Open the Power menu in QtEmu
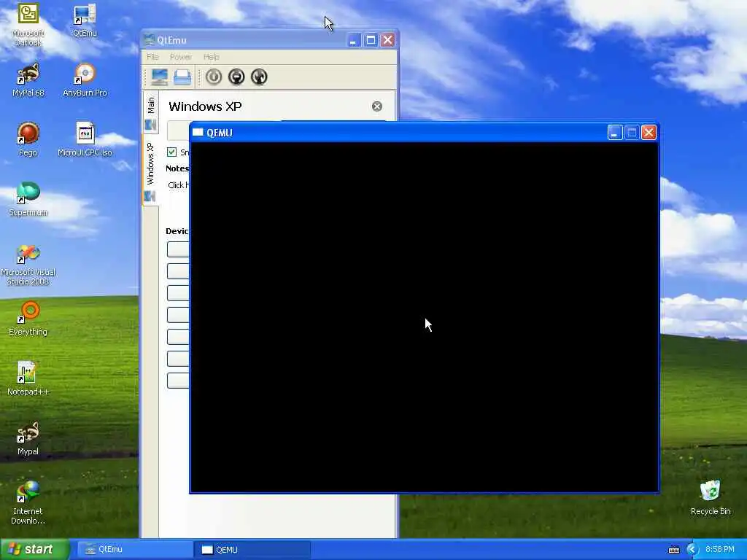The image size is (747, 560). click(x=181, y=57)
